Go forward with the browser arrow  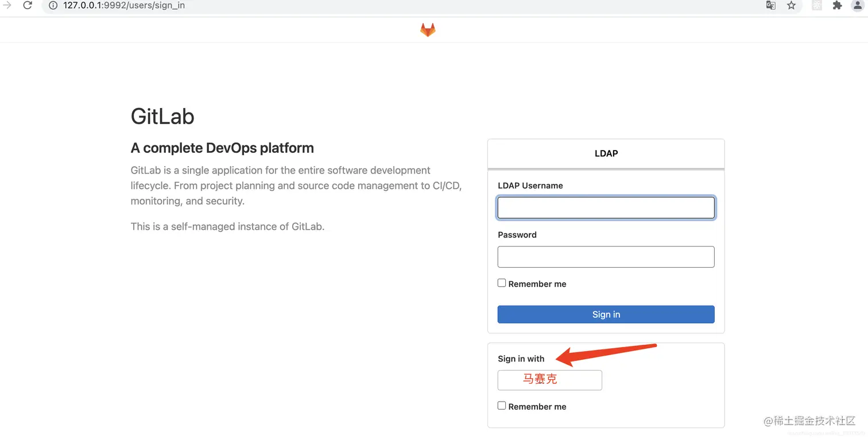tap(7, 5)
